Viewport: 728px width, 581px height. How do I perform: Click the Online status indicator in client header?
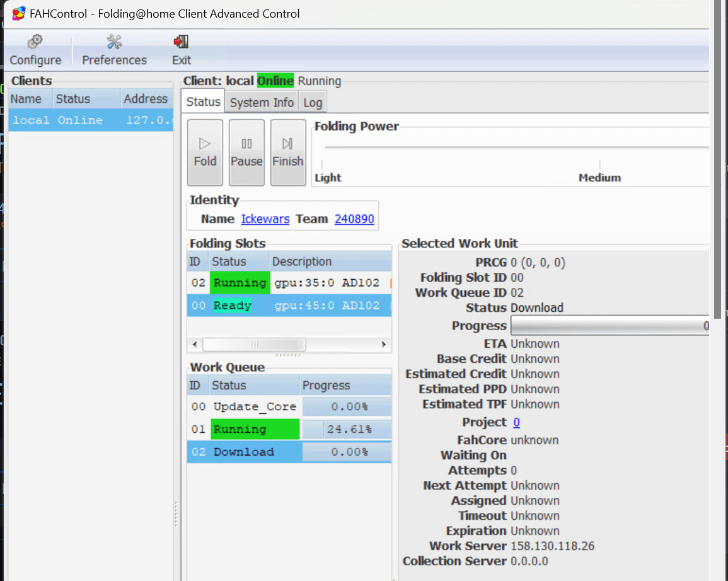tap(275, 81)
